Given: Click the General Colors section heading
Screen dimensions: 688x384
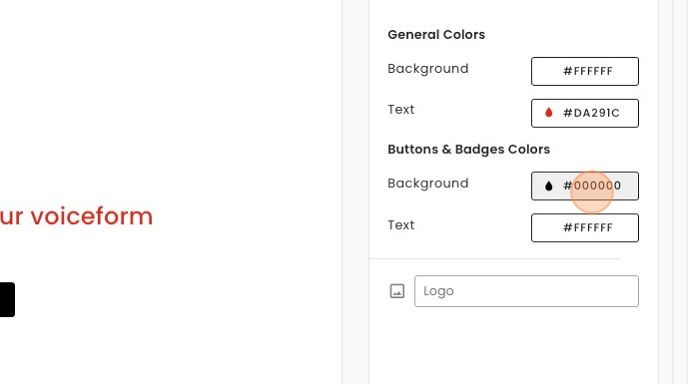Looking at the screenshot, I should click(437, 35).
